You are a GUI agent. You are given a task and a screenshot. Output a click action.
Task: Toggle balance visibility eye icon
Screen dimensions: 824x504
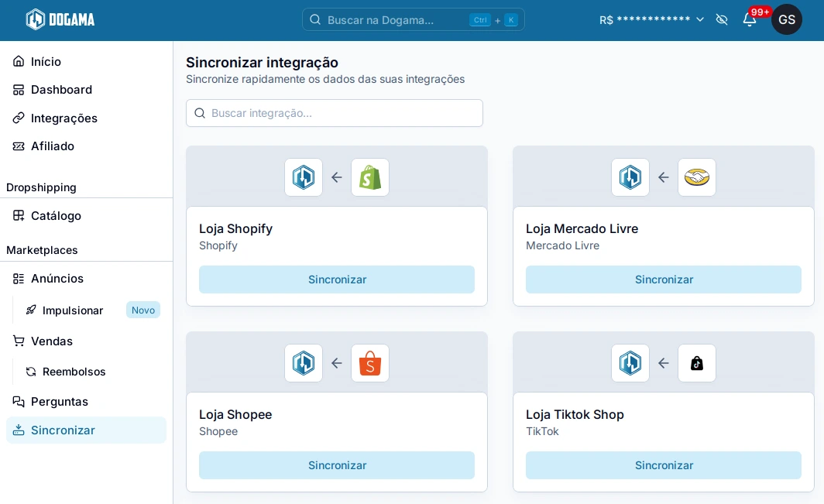click(x=722, y=20)
